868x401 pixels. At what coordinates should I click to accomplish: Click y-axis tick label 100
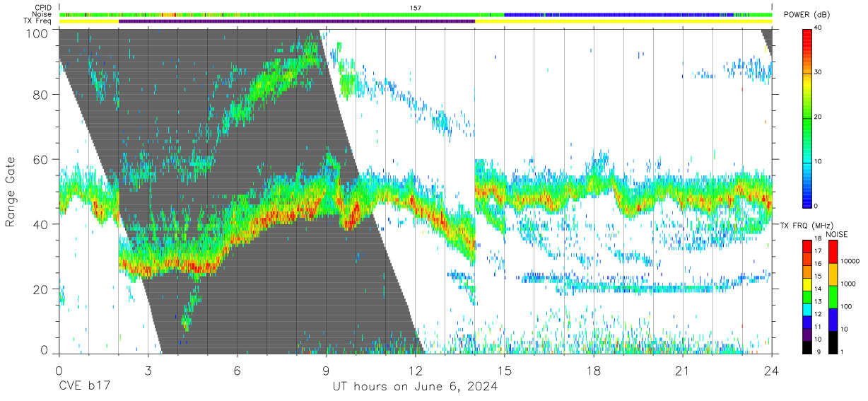tap(38, 33)
